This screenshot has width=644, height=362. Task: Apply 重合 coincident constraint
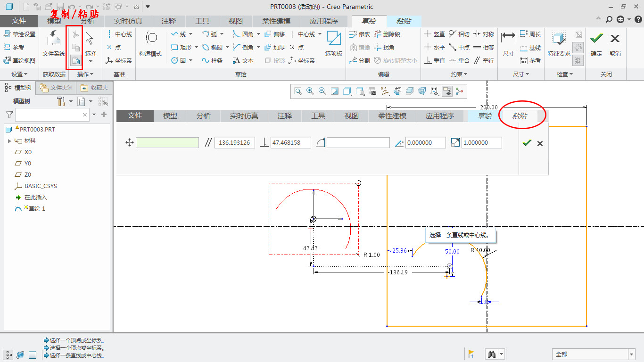[459, 61]
